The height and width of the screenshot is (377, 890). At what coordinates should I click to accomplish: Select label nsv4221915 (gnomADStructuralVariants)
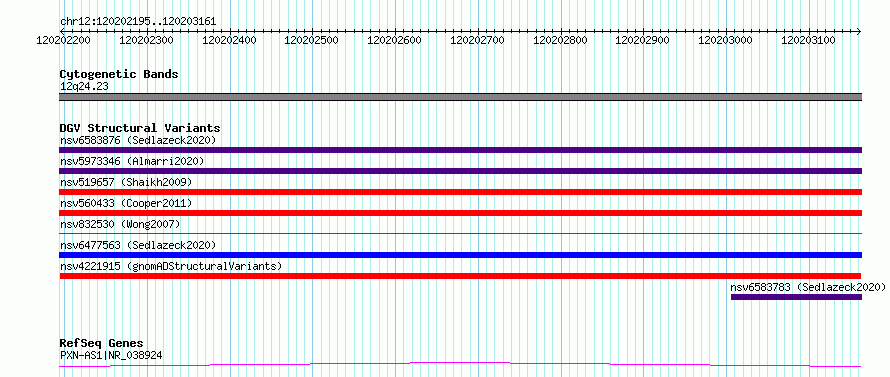coord(171,266)
